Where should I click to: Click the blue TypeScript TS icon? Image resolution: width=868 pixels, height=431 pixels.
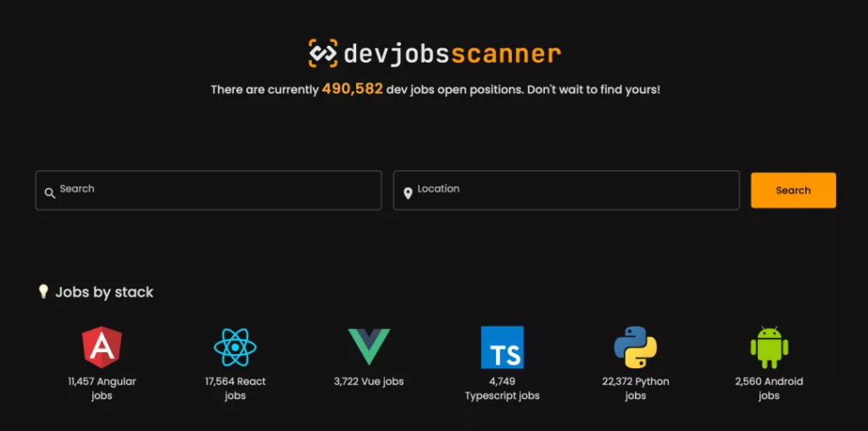[502, 347]
